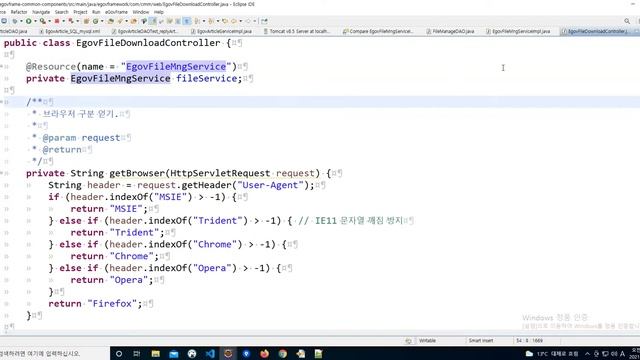Open Firefox from the taskbar
The width and height of the screenshot is (640, 360).
pos(264,353)
